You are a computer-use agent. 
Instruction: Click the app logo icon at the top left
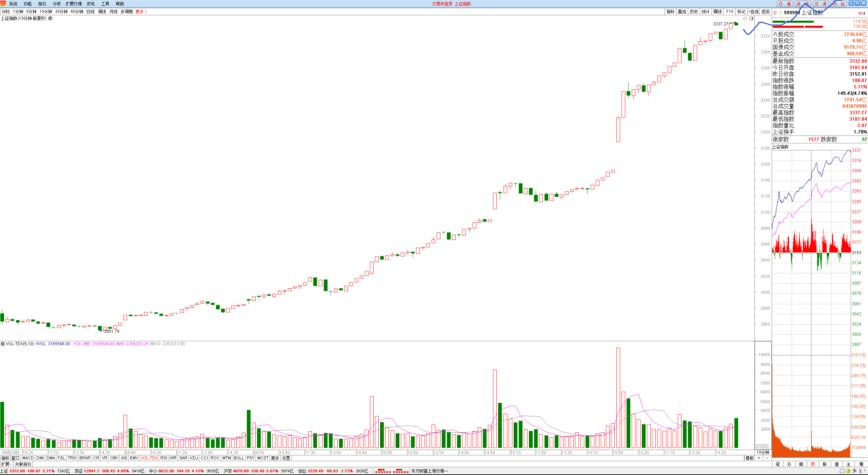click(3, 3)
